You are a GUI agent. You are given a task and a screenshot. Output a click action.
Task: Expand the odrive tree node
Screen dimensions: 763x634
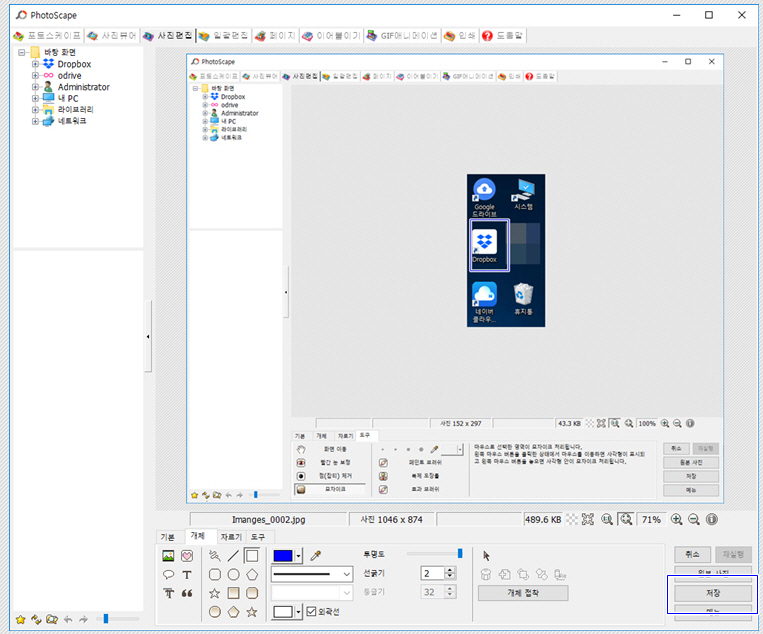35,75
